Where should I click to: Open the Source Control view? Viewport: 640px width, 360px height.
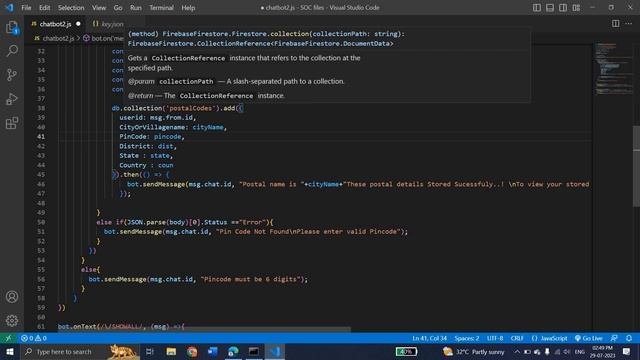click(12, 75)
